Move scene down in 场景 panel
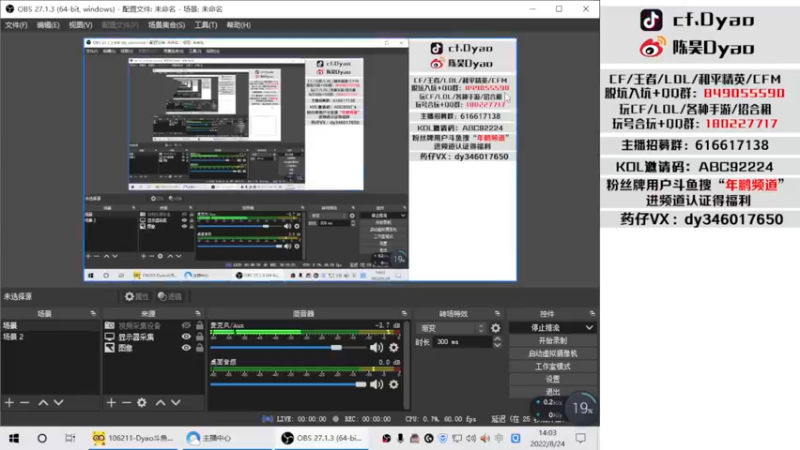This screenshot has width=800, height=450. (x=59, y=403)
